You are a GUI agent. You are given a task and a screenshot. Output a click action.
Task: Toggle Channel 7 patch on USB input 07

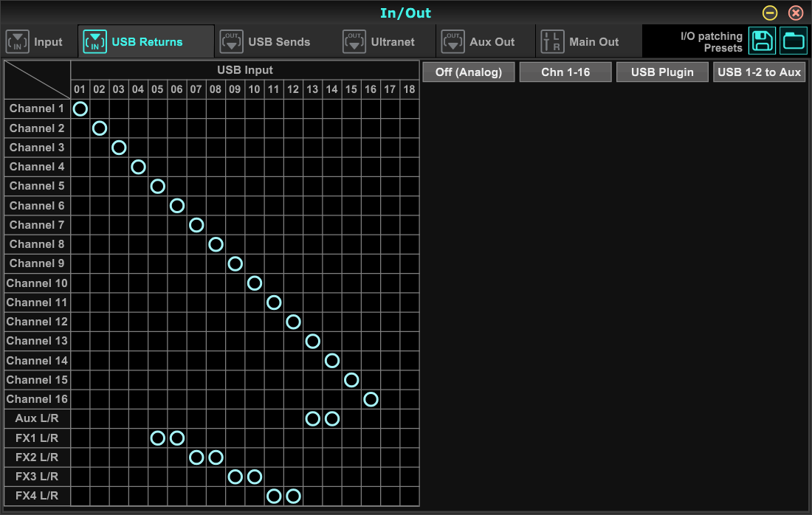196,225
